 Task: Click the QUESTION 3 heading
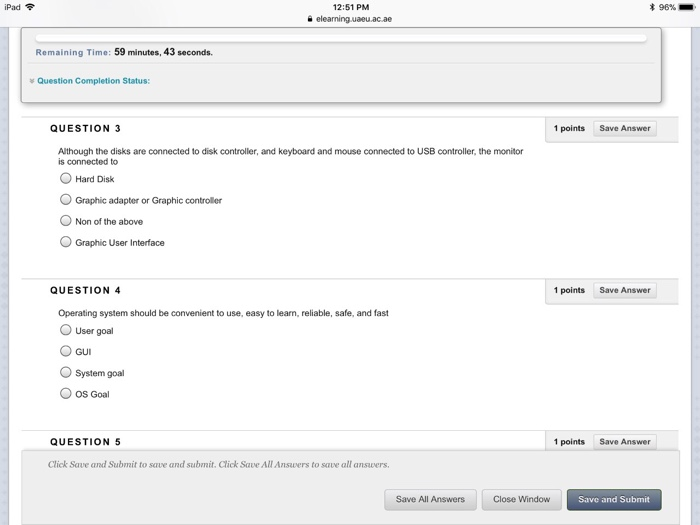tap(85, 129)
